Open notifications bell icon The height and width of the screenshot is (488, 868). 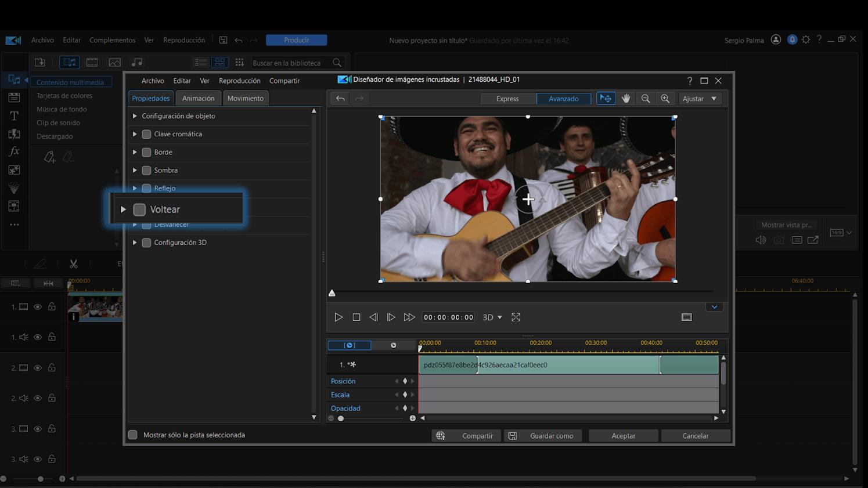[x=792, y=39]
